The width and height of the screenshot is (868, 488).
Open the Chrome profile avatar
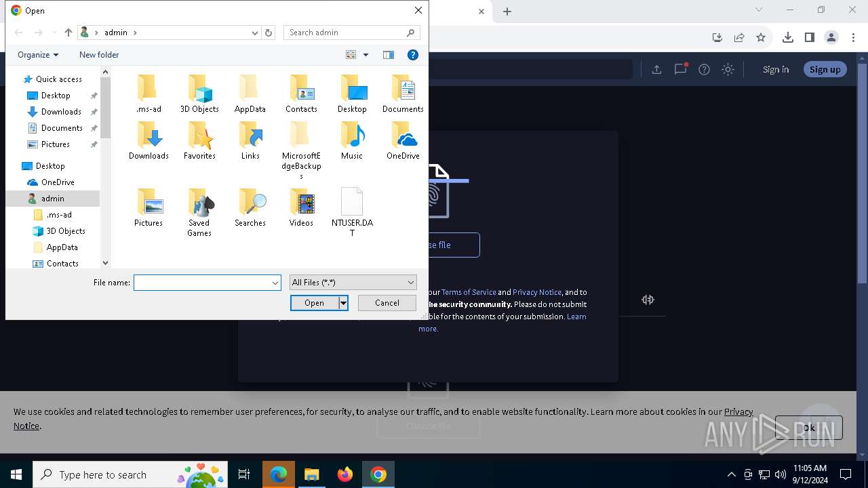click(831, 37)
